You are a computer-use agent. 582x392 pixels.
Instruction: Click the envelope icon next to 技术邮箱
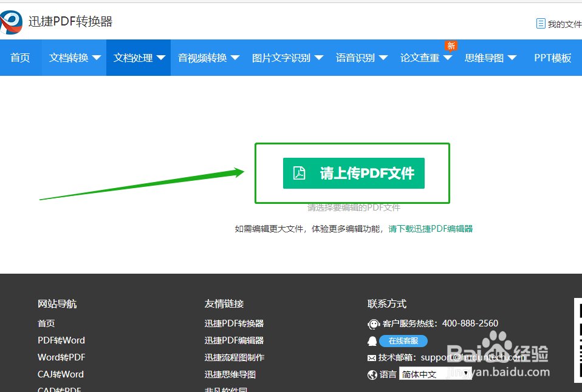(x=372, y=357)
